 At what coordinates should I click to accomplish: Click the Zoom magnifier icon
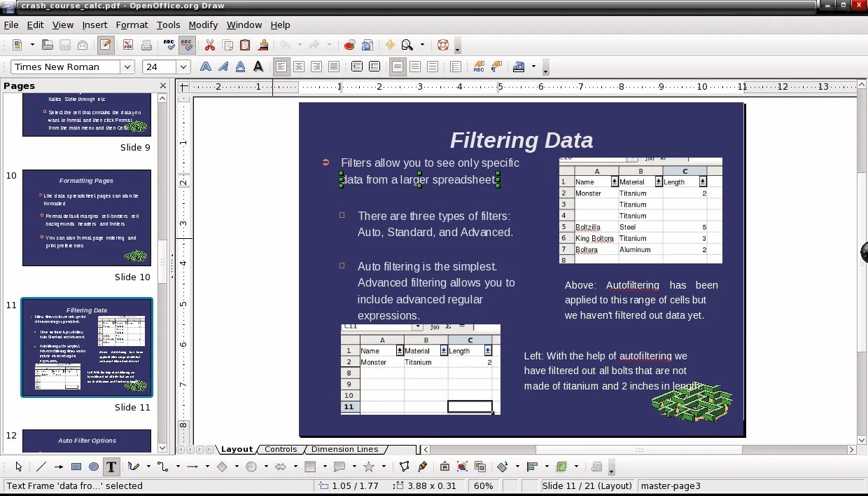point(407,45)
